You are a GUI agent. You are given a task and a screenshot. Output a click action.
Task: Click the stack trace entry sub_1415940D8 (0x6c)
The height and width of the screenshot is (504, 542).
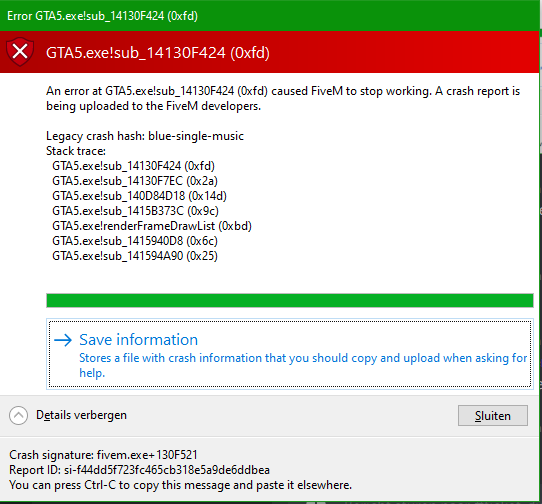(x=135, y=241)
